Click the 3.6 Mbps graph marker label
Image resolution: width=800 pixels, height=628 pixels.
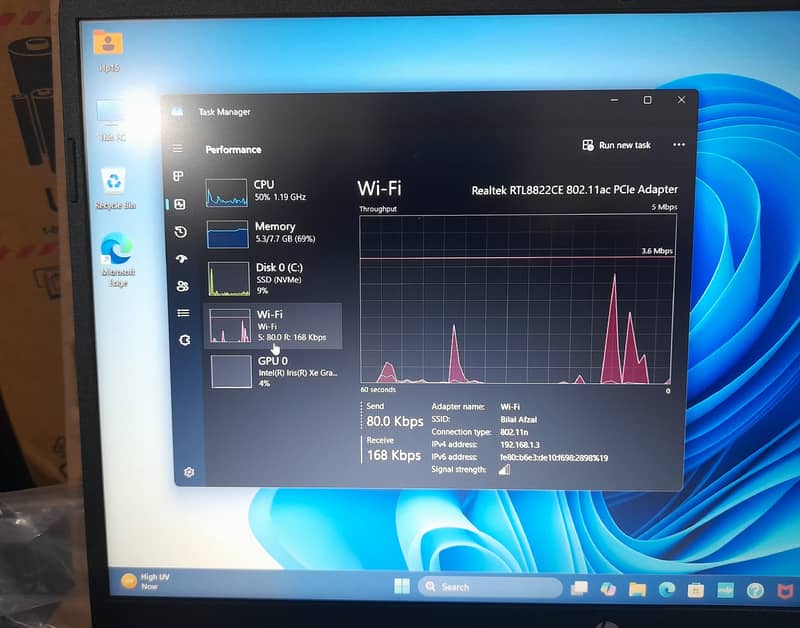[x=657, y=251]
